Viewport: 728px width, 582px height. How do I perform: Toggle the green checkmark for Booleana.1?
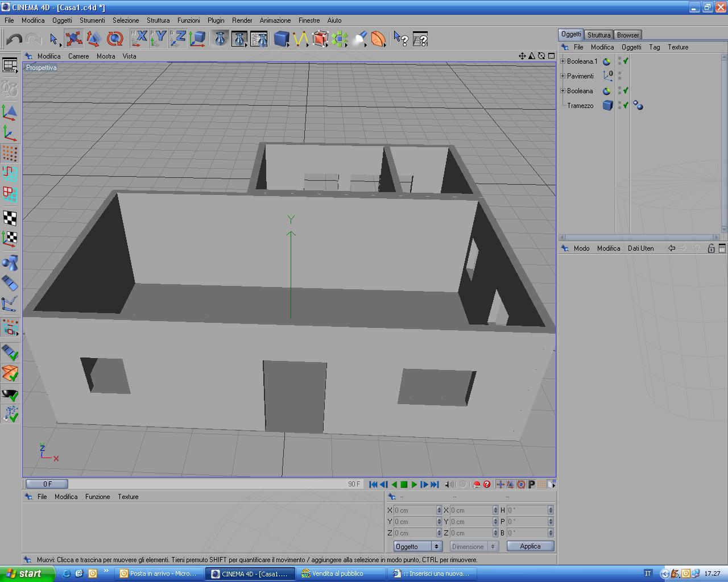[x=626, y=61]
